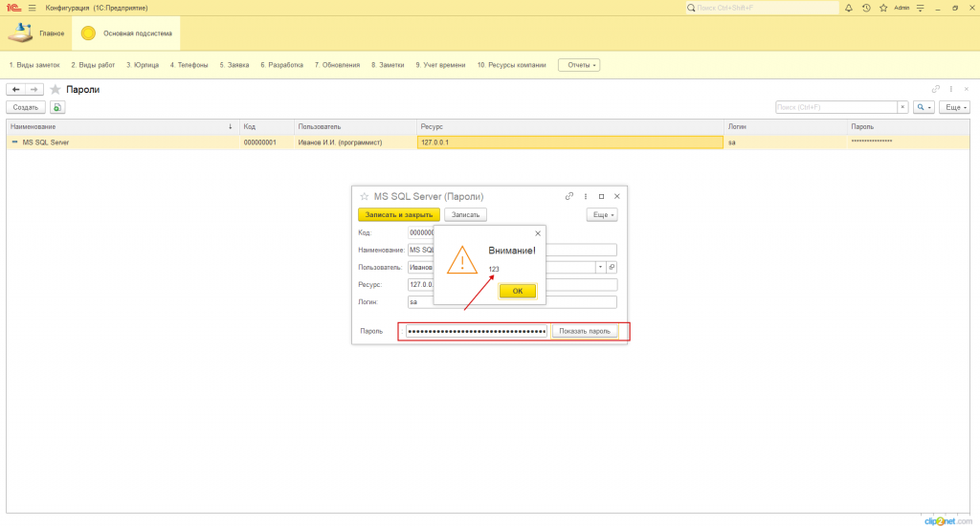Screen dimensions: 980x527
Task: Open MS SQL Server form three-dots menu
Action: click(x=586, y=196)
